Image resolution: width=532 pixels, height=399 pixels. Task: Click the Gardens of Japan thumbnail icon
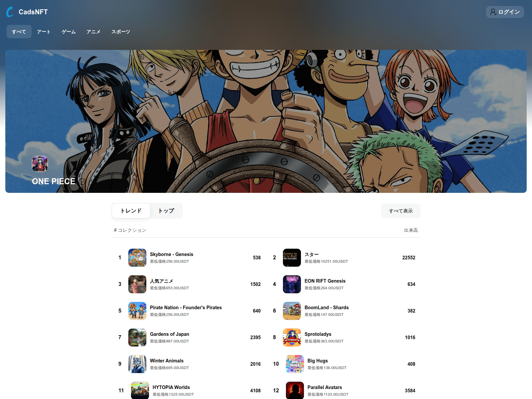tap(137, 337)
